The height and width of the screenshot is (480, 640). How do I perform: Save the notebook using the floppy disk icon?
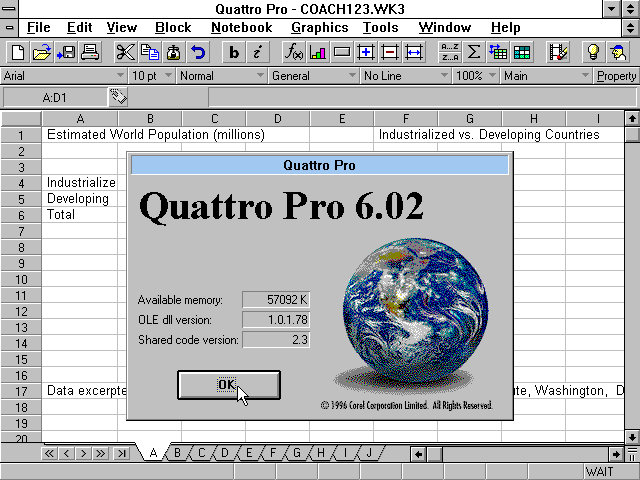coord(66,53)
